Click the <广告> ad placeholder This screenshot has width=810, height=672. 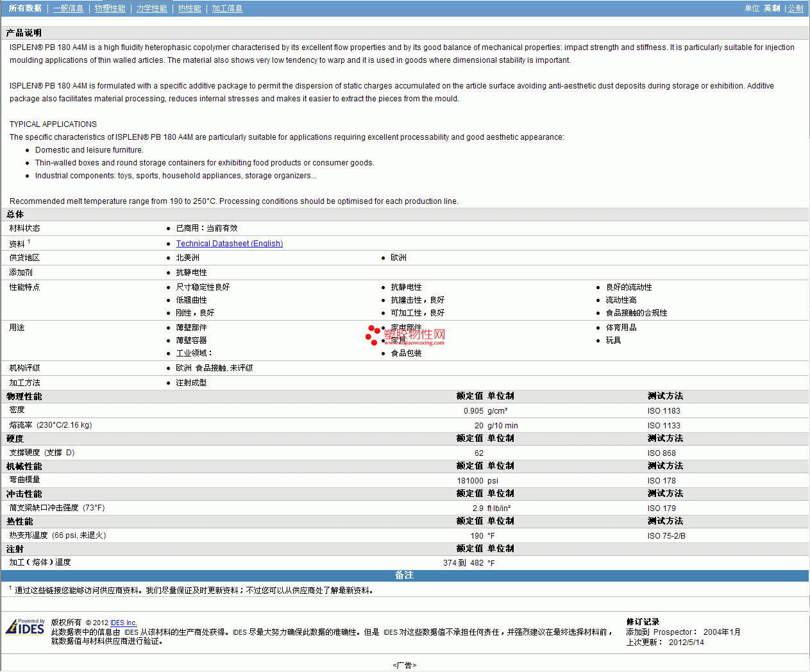[405, 666]
